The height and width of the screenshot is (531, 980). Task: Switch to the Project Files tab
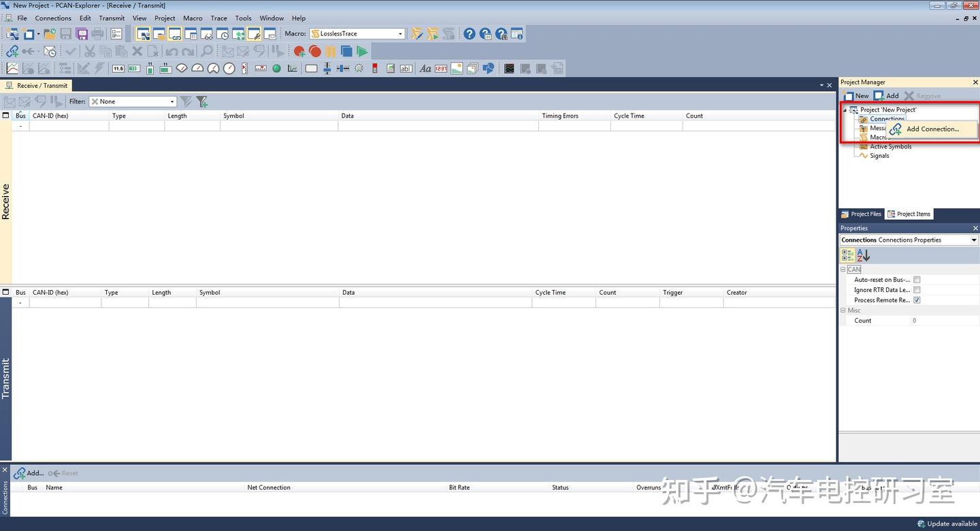[861, 214]
